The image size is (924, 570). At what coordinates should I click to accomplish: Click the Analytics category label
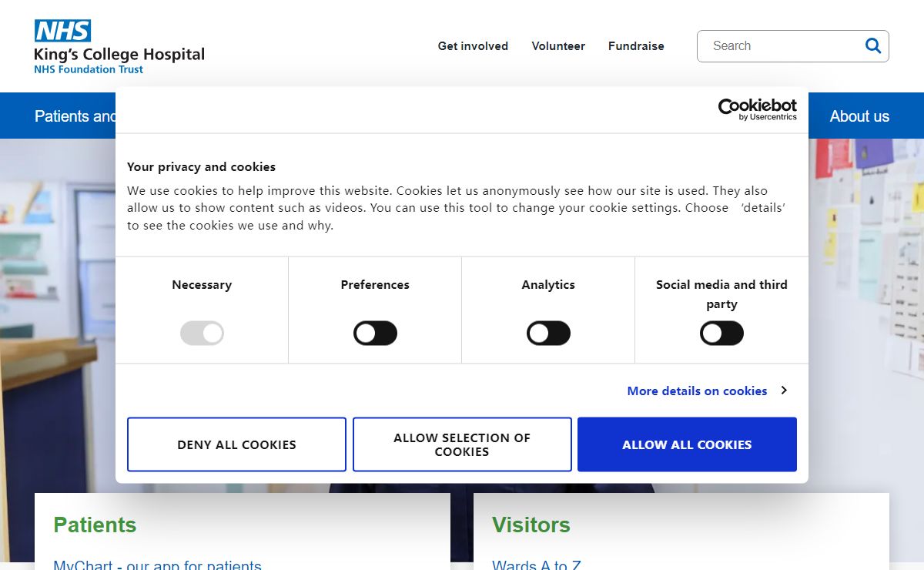(548, 285)
